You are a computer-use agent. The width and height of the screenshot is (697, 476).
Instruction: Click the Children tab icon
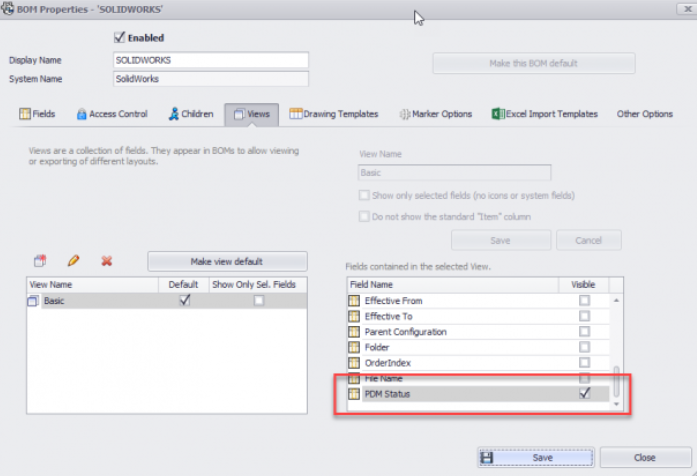point(173,114)
